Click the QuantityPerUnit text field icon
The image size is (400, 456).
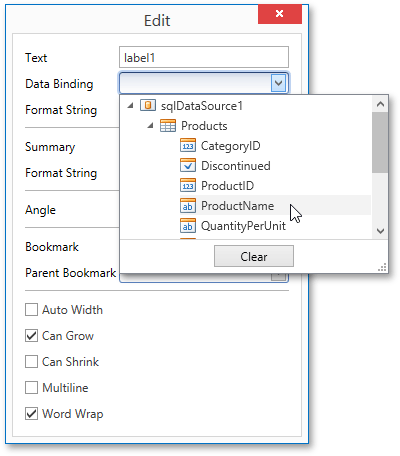coord(188,226)
